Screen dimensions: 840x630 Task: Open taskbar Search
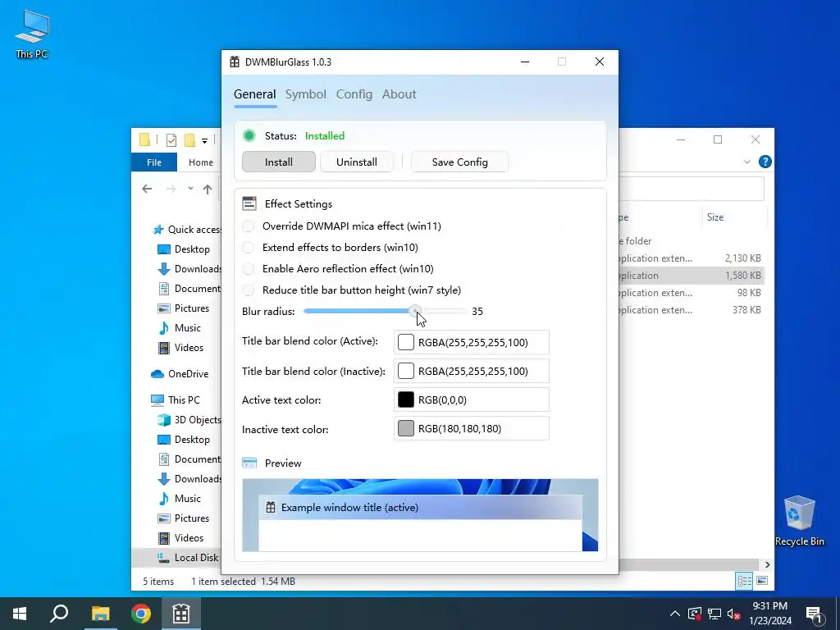[59, 614]
